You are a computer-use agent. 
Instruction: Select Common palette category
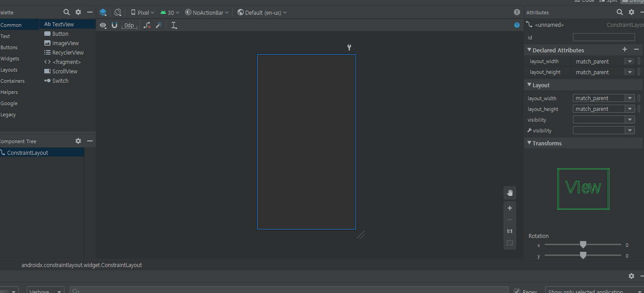click(x=19, y=25)
